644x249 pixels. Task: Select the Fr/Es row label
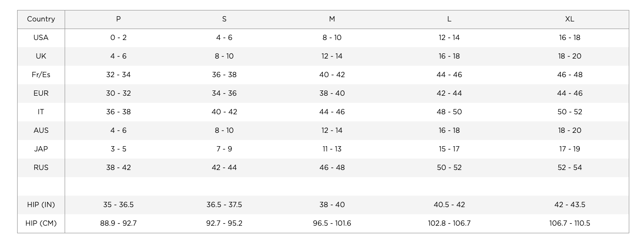41,75
